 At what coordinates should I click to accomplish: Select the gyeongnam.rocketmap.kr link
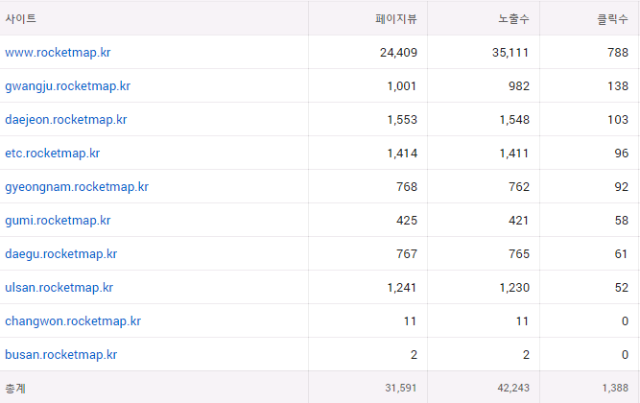(x=76, y=186)
